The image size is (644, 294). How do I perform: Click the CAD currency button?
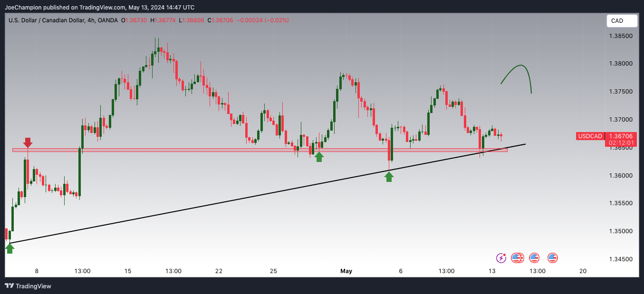(622, 21)
